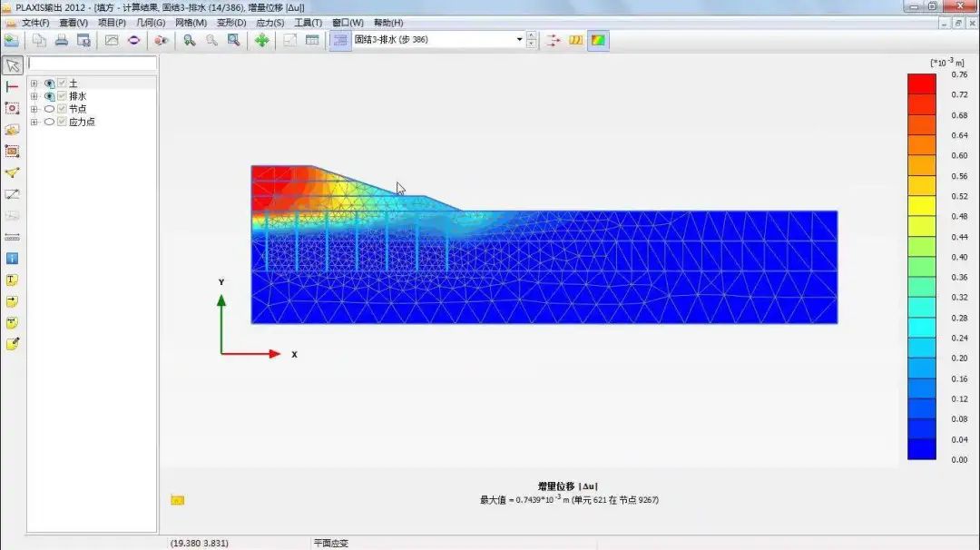
Task: Click the yellow note dimension annotation icon
Action: click(x=12, y=322)
